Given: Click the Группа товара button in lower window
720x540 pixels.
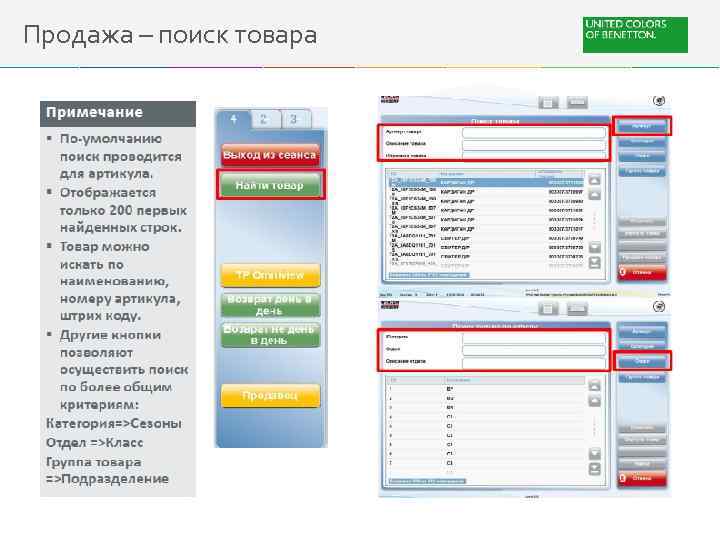Looking at the screenshot, I should pos(641,377).
